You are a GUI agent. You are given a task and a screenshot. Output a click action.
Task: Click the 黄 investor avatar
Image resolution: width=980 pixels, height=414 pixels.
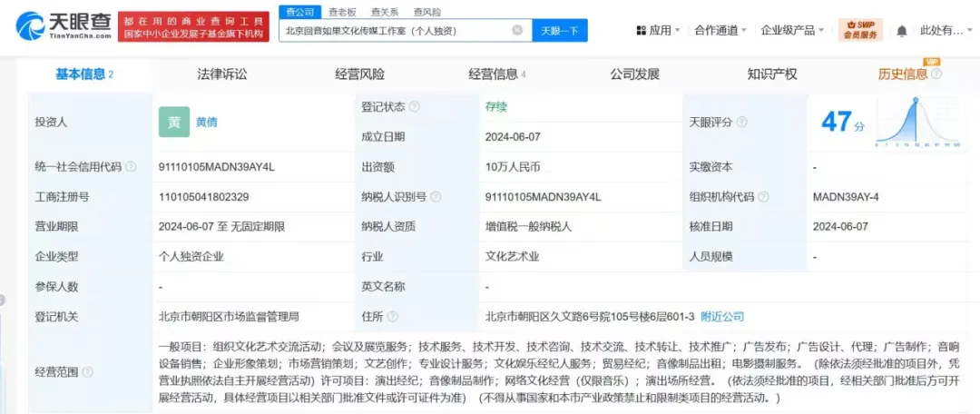[174, 122]
